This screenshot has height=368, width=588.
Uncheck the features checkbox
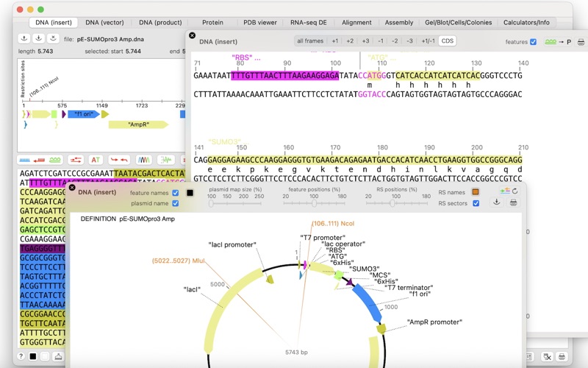[534, 42]
